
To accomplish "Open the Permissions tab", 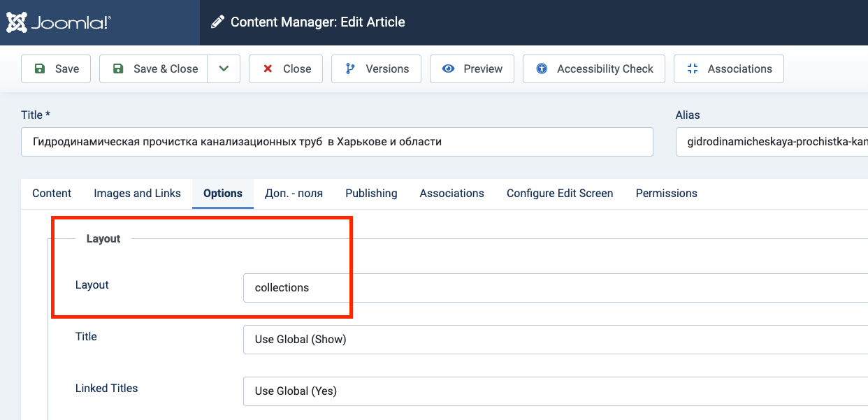I will [x=666, y=194].
